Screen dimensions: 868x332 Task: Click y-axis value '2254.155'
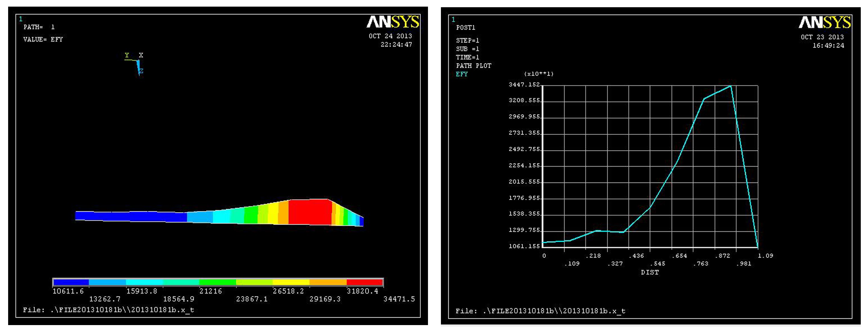pos(524,166)
